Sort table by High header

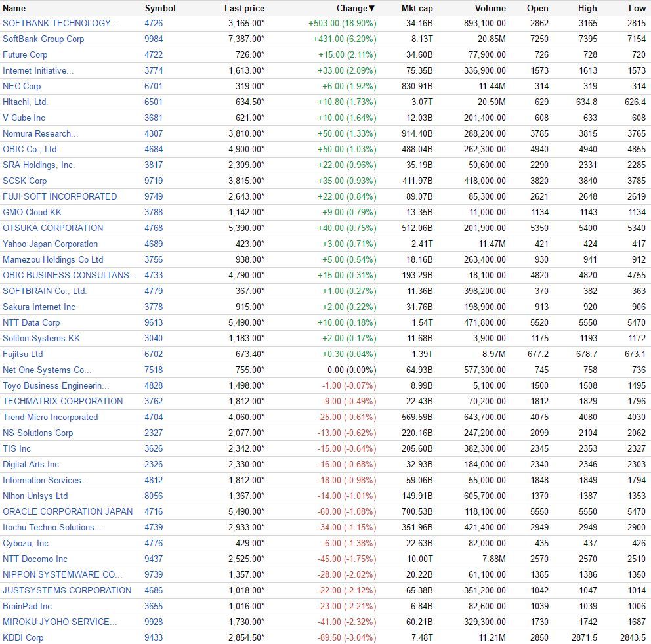[x=587, y=9]
